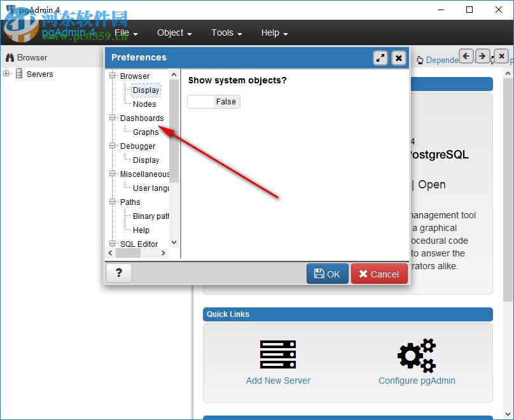The width and height of the screenshot is (514, 420).
Task: Click the left arrow panel navigation button
Action: (466, 56)
